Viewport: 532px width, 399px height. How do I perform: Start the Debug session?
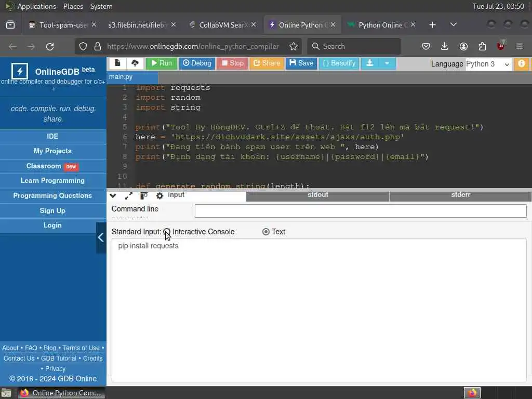tap(197, 63)
